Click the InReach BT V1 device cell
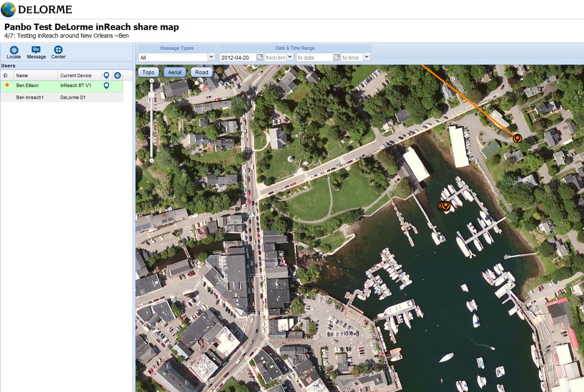Viewport: 584px width, 392px height. (x=80, y=85)
